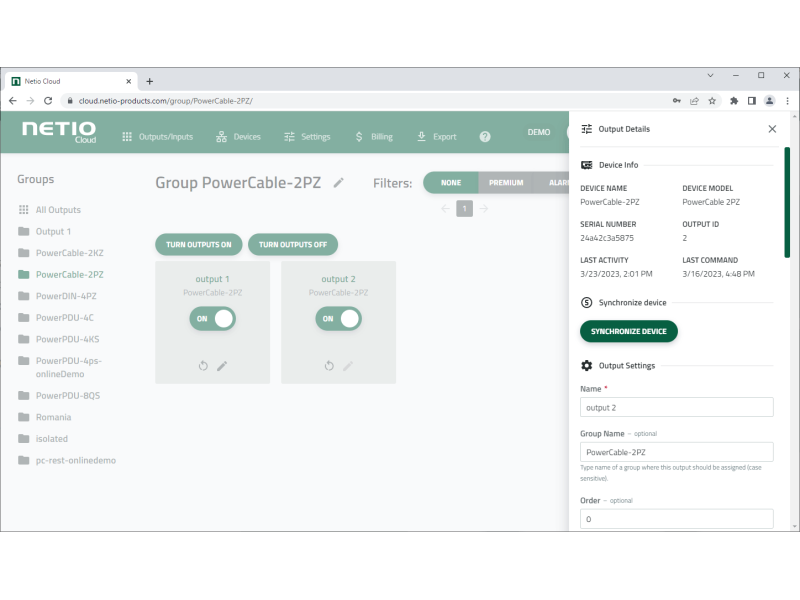The height and width of the screenshot is (600, 800).
Task: Click the password key icon
Action: tap(677, 101)
